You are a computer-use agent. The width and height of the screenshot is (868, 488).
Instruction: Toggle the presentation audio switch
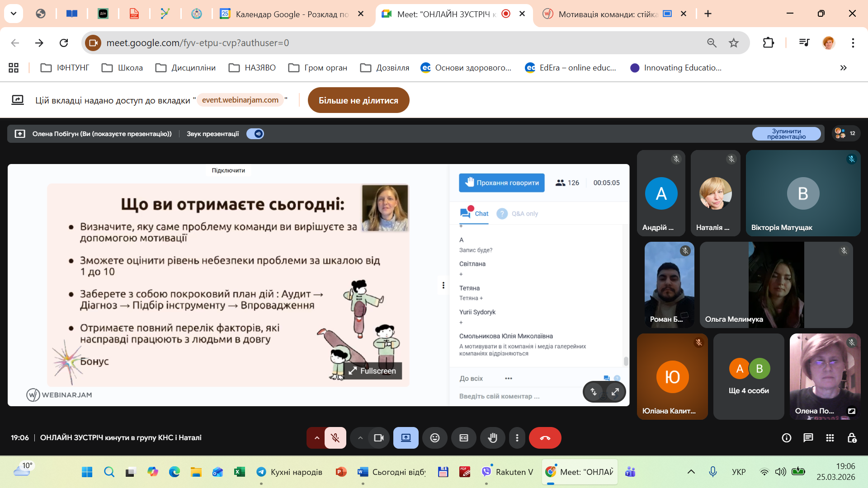tap(255, 134)
